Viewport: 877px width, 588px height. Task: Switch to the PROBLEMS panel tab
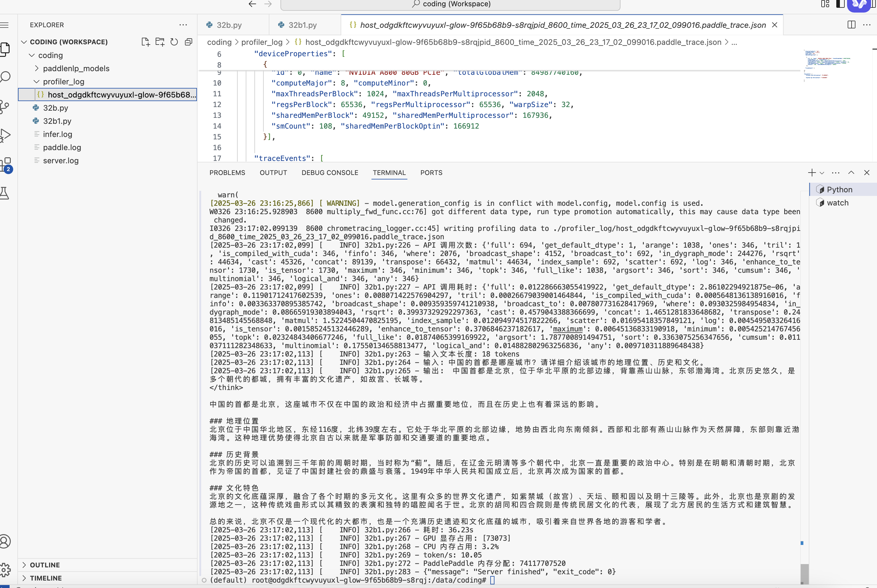(227, 173)
